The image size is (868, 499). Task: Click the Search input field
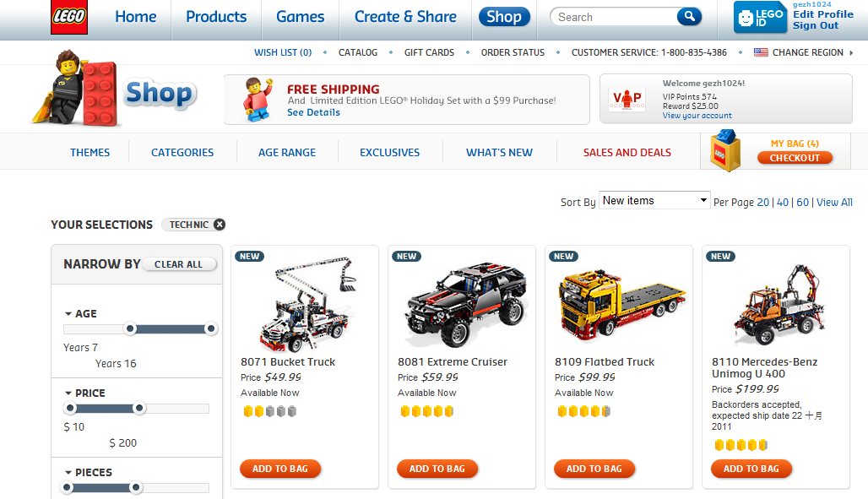[x=615, y=17]
